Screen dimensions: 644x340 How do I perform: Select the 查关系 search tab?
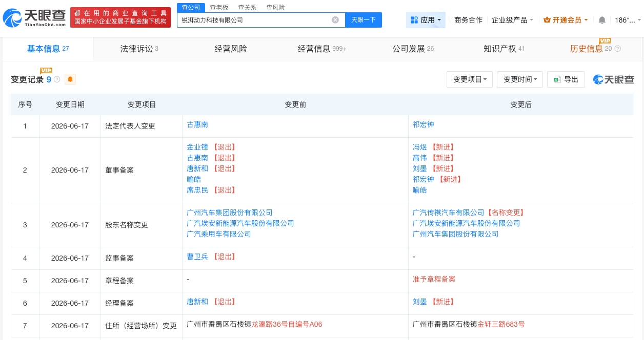[x=247, y=8]
